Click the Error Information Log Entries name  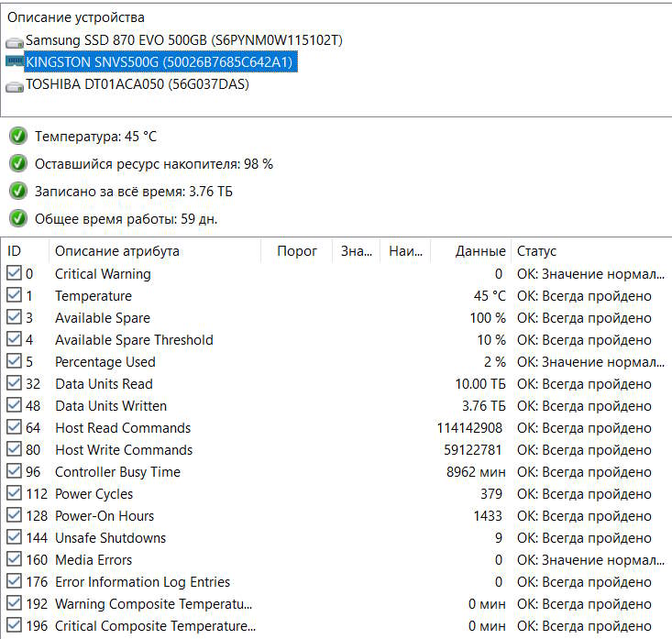click(143, 582)
